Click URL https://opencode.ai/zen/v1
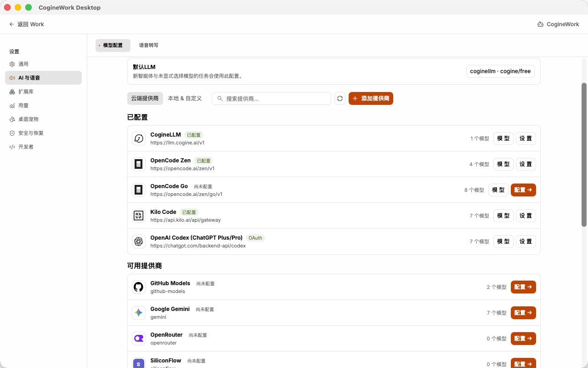This screenshot has width=588, height=368. click(x=182, y=168)
